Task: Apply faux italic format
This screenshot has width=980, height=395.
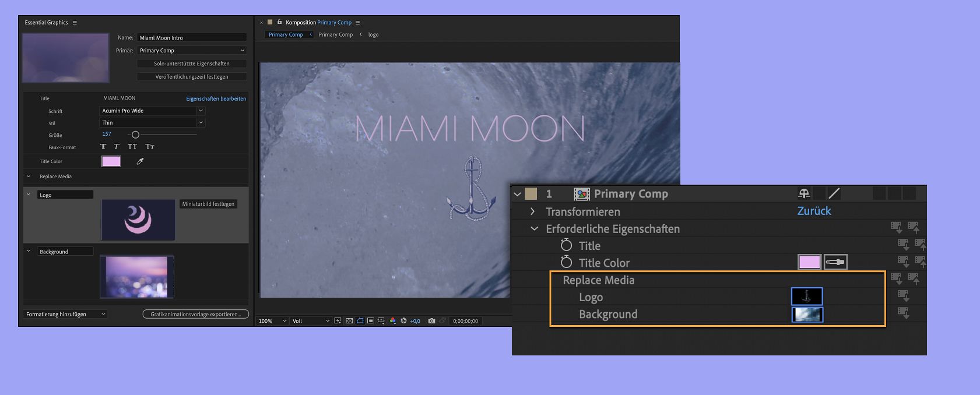Action: point(117,146)
